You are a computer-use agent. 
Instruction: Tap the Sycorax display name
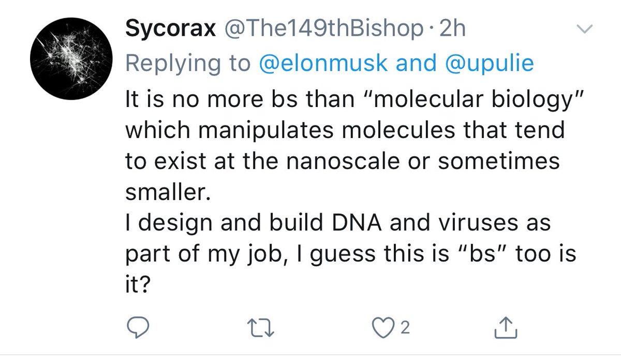click(170, 31)
